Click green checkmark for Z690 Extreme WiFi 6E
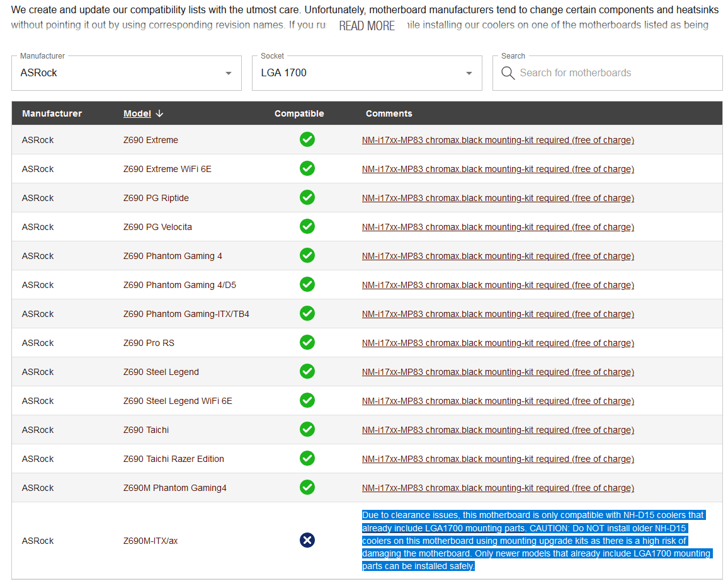The image size is (728, 588). tap(307, 168)
